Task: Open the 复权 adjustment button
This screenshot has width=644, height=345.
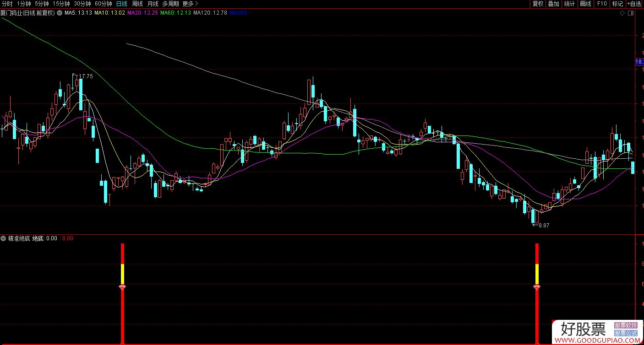Action: (538, 4)
